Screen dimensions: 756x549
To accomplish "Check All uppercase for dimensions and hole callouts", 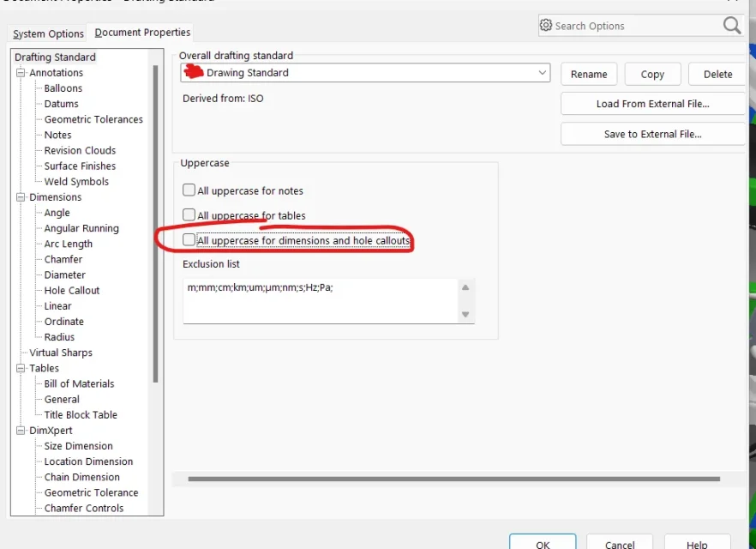I will (189, 240).
